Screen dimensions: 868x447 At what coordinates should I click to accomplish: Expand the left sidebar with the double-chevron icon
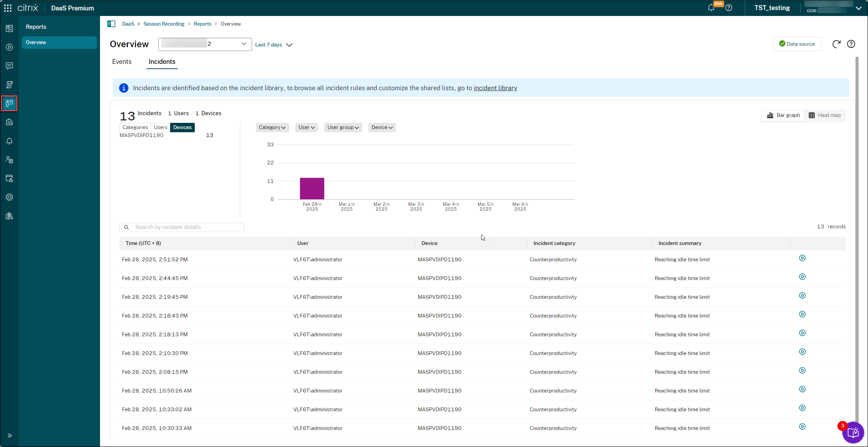(9, 436)
